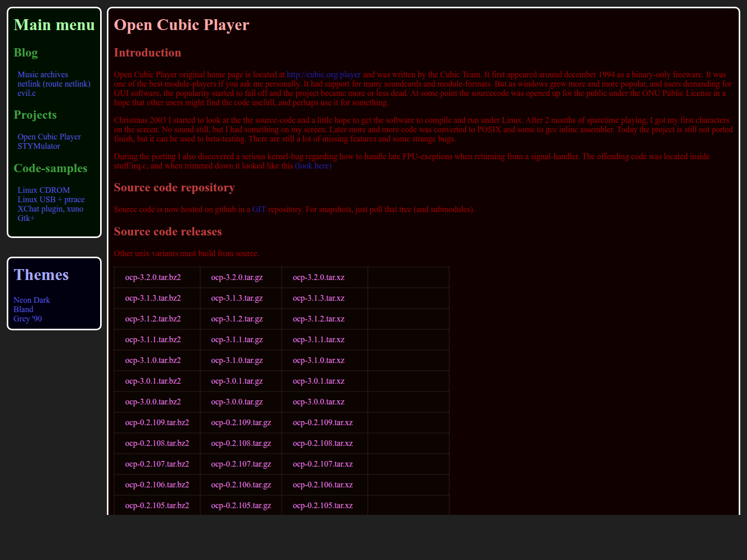
Task: Switch to the Neon Dark theme
Action: 32,300
